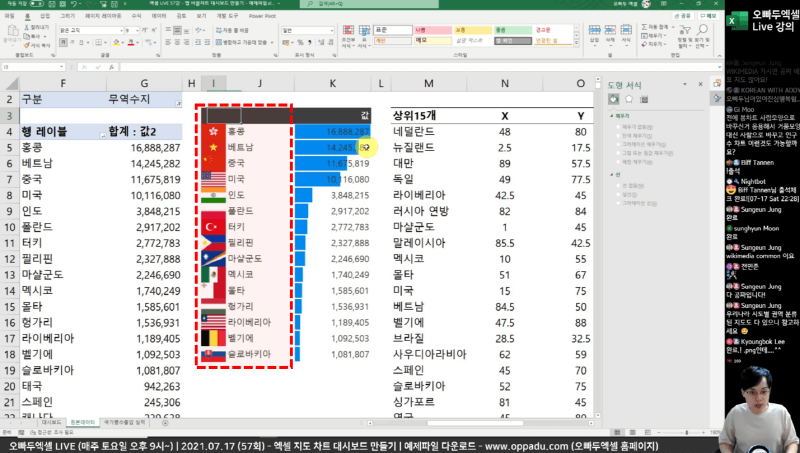Toggle the AutoSave switch in the title bar
This screenshot has height=453, width=800.
pos(37,4)
